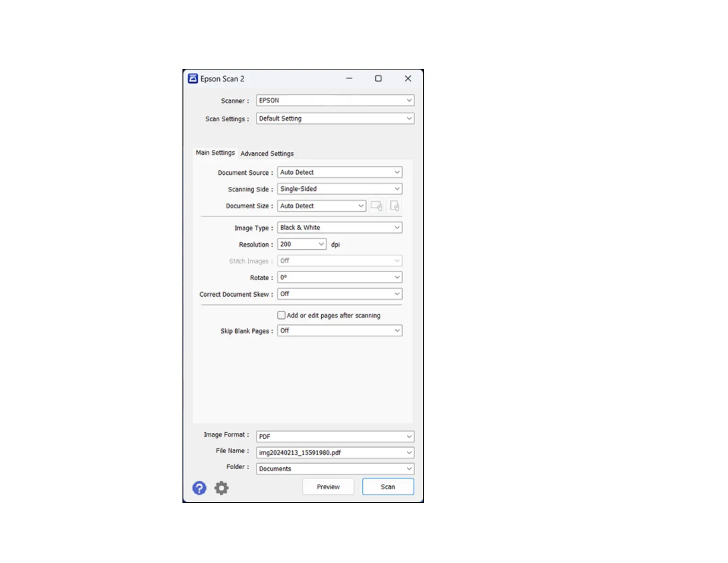Screen dimensions: 728x563
Task: Open the Scanning Side Single-Sided dropdown
Action: coord(340,189)
